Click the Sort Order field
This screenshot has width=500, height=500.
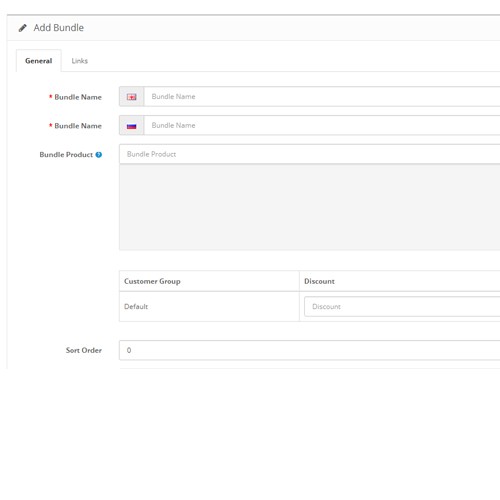pyautogui.click(x=310, y=350)
